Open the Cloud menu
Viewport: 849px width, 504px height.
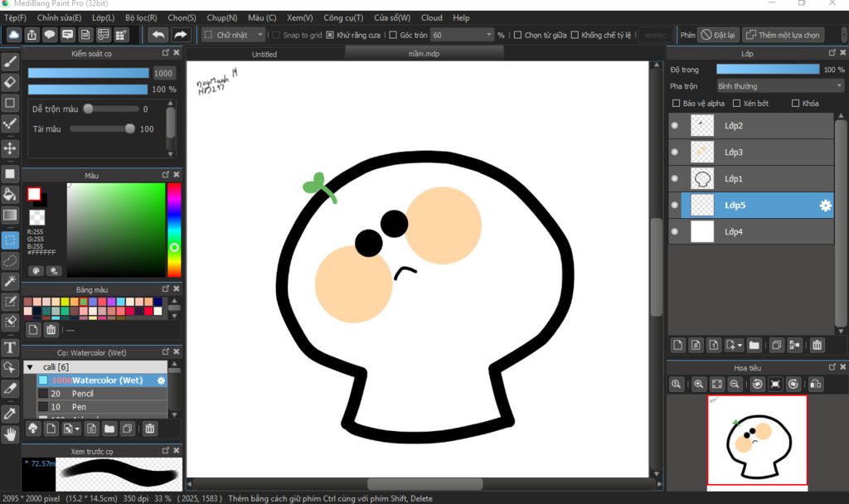point(431,18)
